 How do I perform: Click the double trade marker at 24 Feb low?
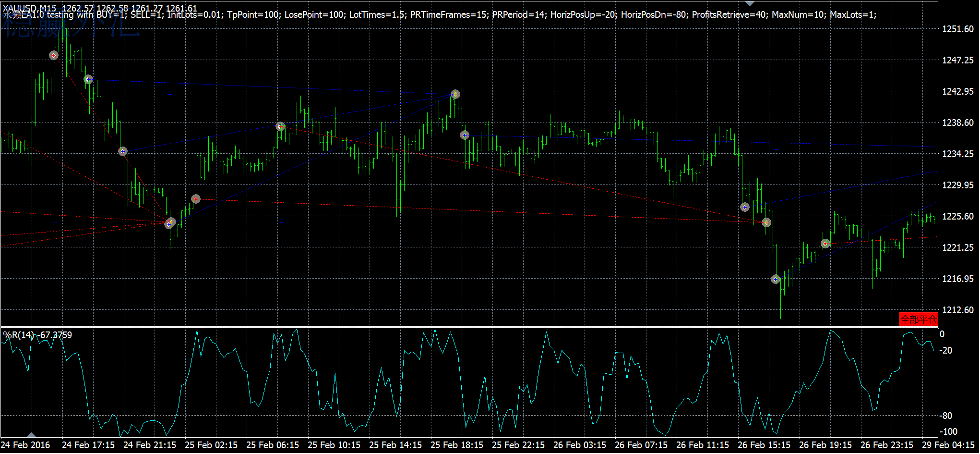pos(170,223)
